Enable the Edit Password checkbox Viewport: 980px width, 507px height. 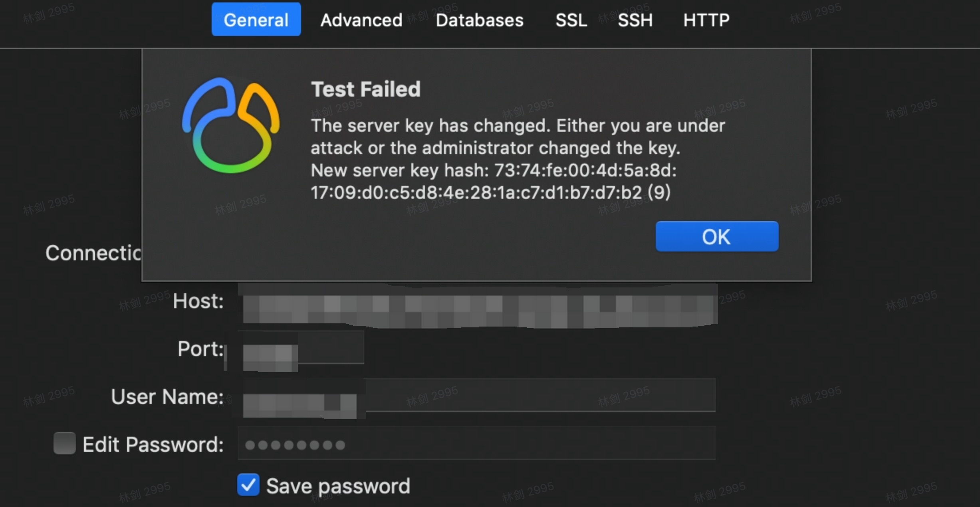click(x=65, y=443)
